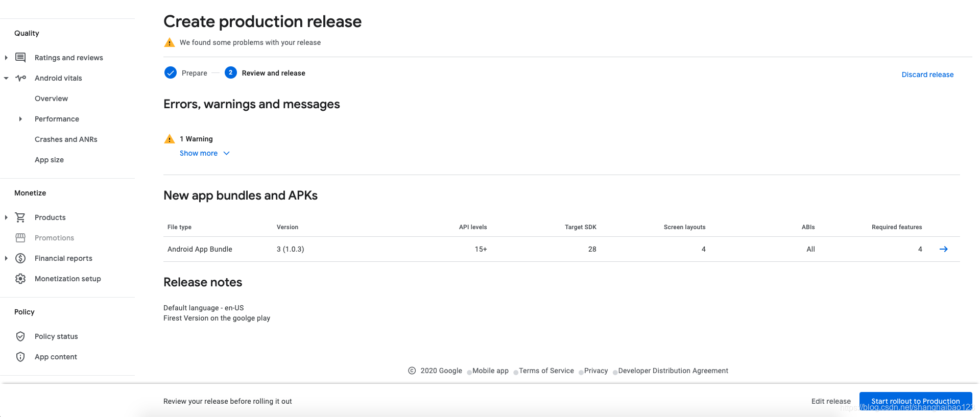
Task: Click the 'Default language - en-US' text
Action: [x=204, y=308]
